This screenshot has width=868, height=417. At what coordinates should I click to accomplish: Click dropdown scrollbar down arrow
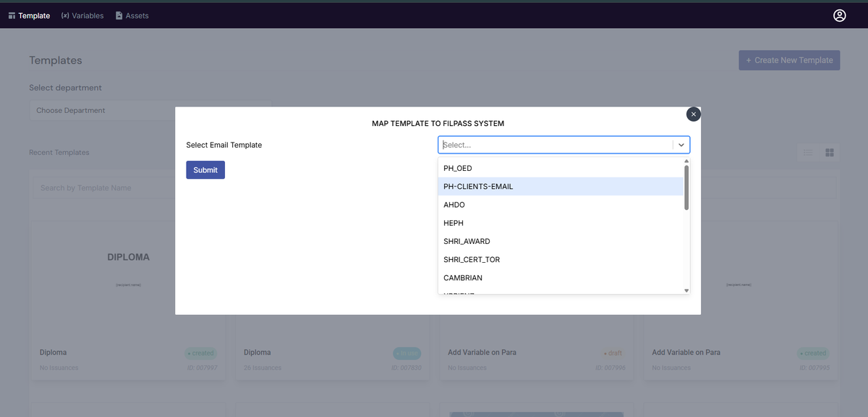(686, 290)
